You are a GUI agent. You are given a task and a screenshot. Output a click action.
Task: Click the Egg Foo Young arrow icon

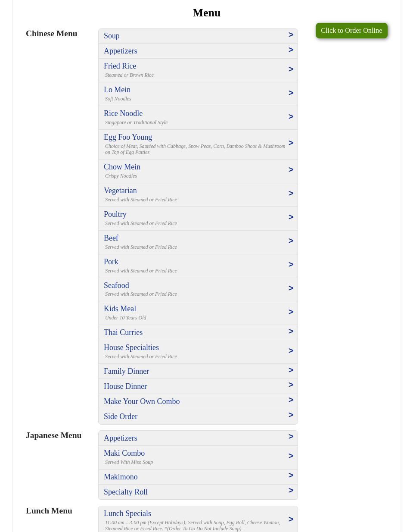[x=291, y=143]
